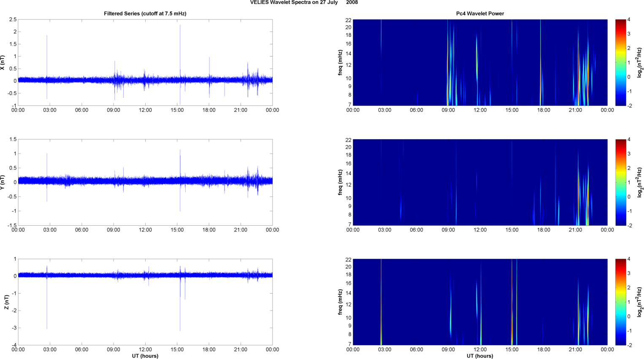Click the colorbar beside the top spectrogram
644x359 pixels.
pyautogui.click(x=620, y=62)
